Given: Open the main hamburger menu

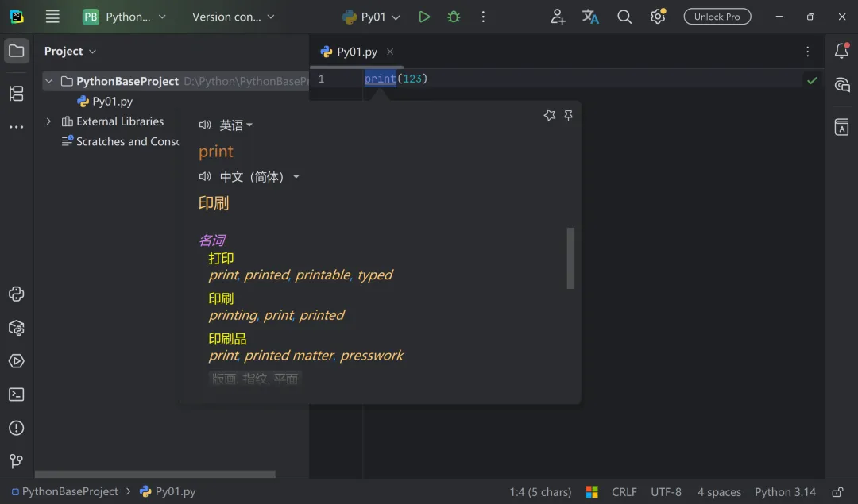Looking at the screenshot, I should tap(52, 17).
